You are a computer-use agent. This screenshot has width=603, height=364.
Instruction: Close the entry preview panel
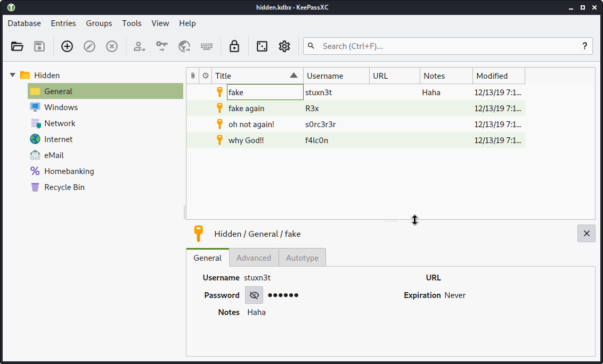tap(586, 233)
